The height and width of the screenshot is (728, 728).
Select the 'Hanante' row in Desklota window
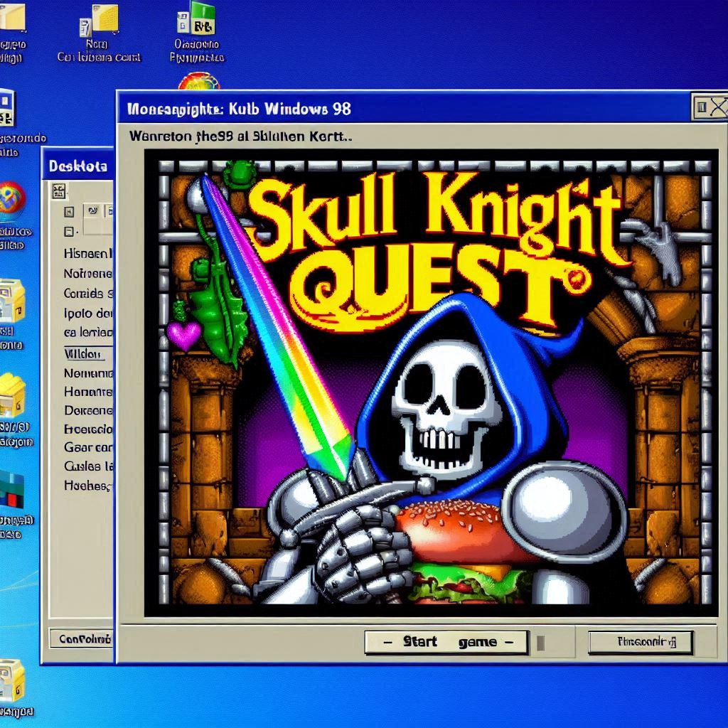[x=87, y=392]
